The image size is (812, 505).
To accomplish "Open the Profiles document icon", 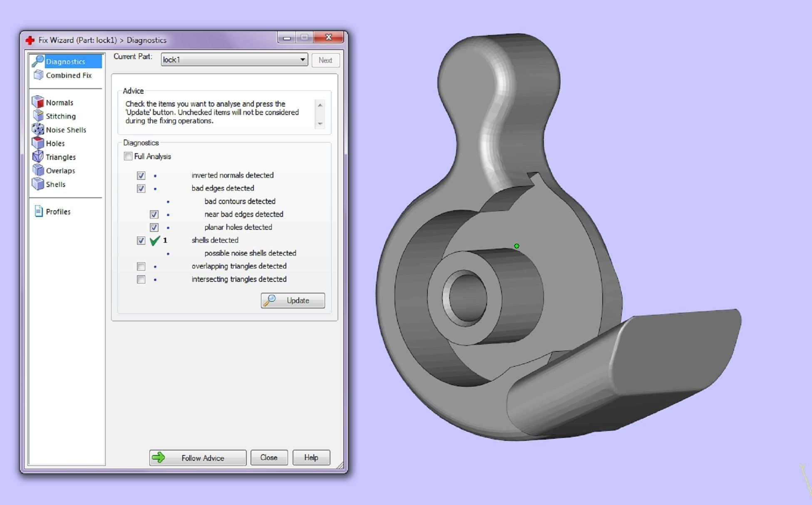I will (x=38, y=211).
